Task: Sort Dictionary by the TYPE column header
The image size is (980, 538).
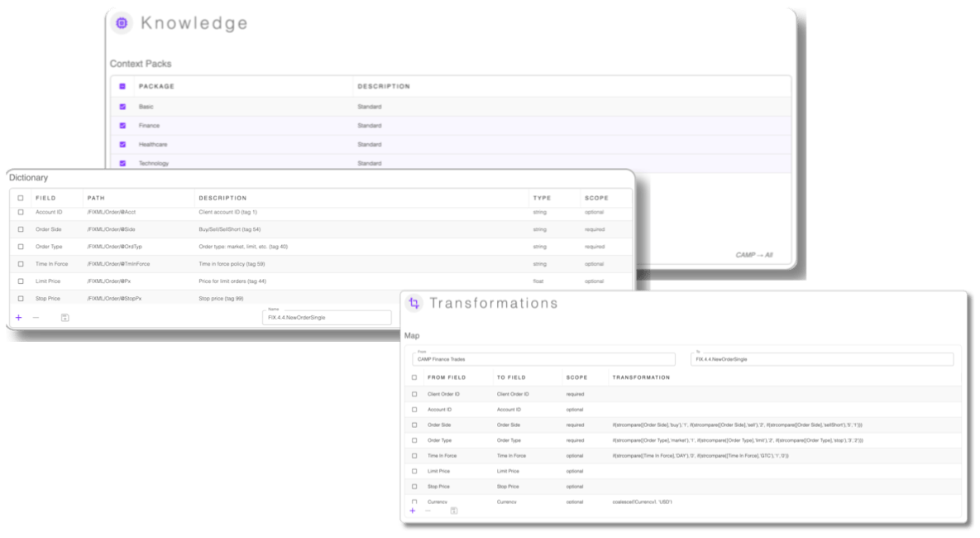Action: click(x=542, y=199)
